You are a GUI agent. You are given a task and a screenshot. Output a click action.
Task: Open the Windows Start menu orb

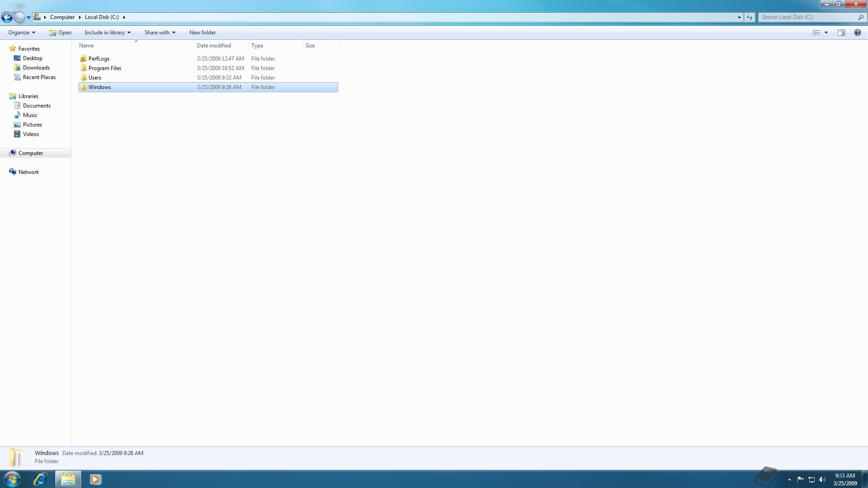pos(12,479)
